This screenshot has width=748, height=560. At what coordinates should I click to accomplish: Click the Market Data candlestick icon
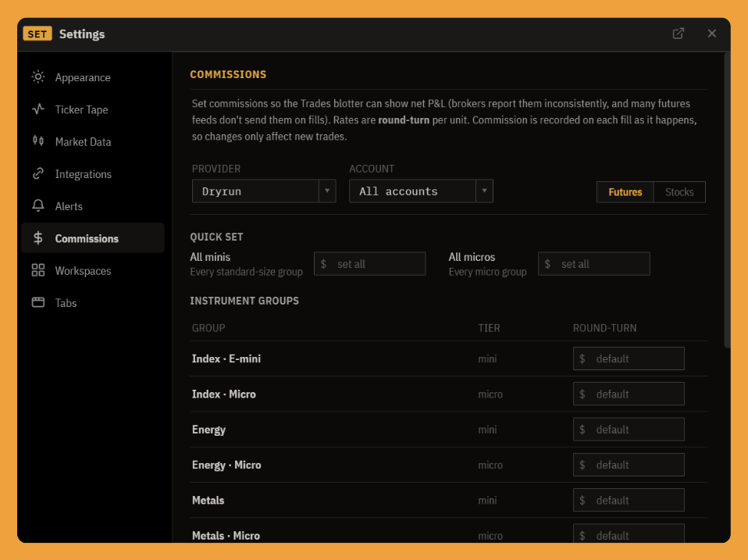[x=38, y=141]
